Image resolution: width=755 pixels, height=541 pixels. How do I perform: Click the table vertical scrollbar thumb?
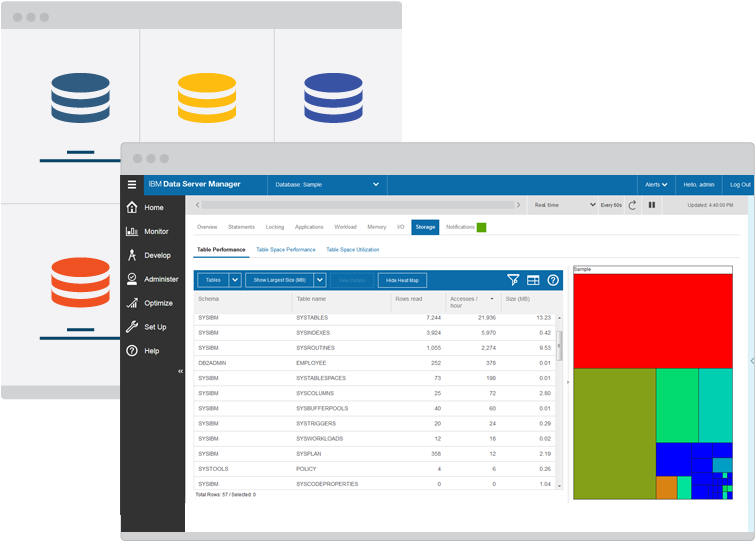coord(559,346)
